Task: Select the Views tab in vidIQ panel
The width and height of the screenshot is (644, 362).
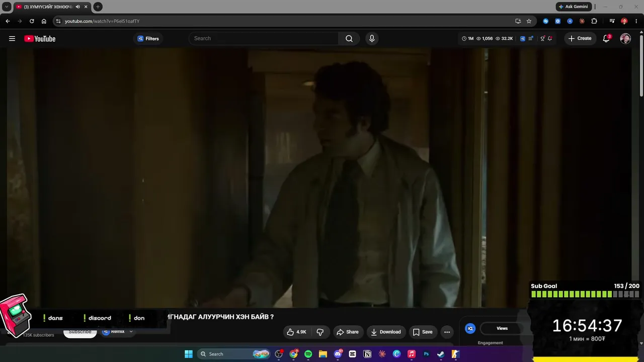Action: pos(502,328)
